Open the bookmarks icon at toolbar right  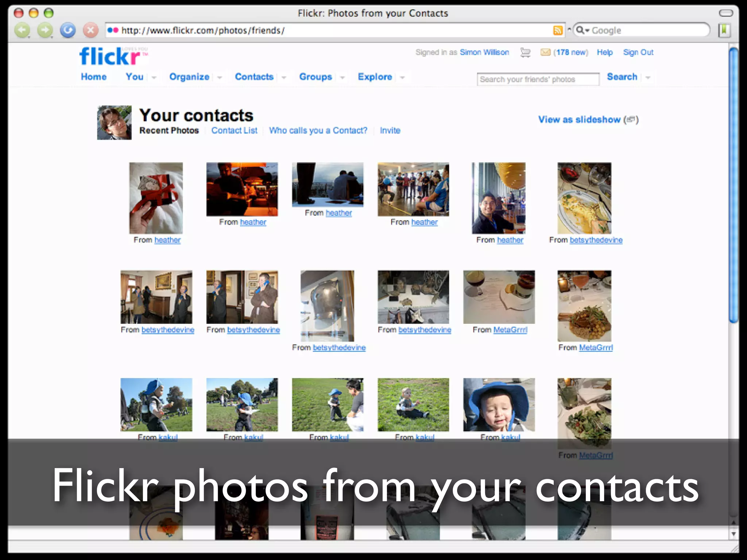pos(724,30)
